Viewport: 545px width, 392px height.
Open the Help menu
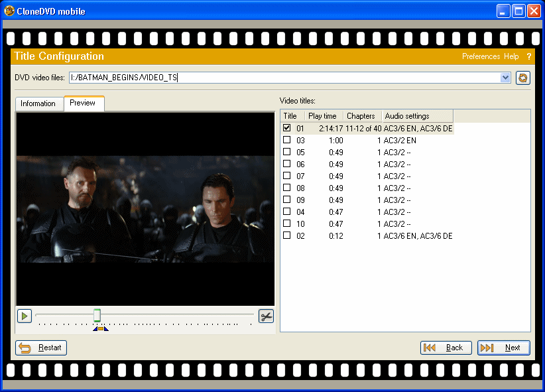pyautogui.click(x=511, y=56)
